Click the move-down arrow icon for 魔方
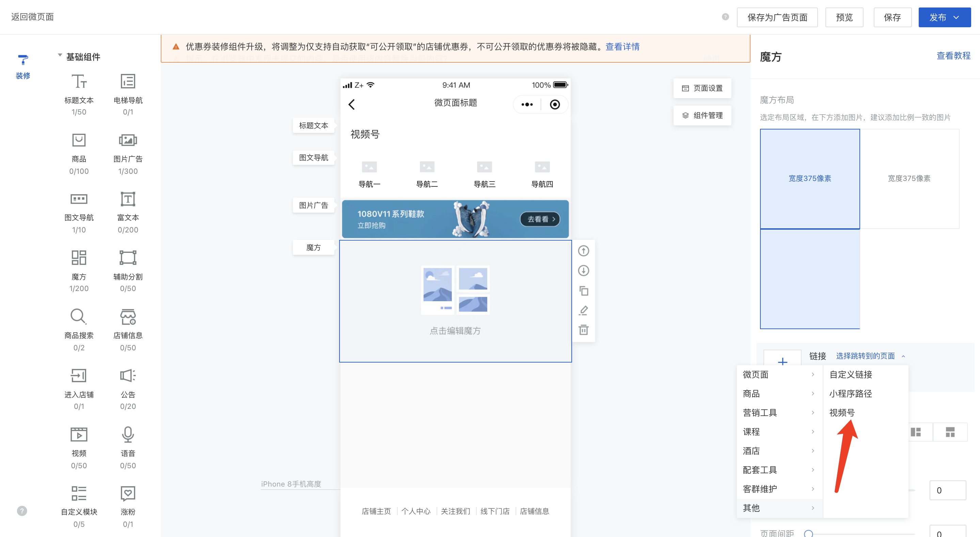The width and height of the screenshot is (980, 537). pos(583,271)
